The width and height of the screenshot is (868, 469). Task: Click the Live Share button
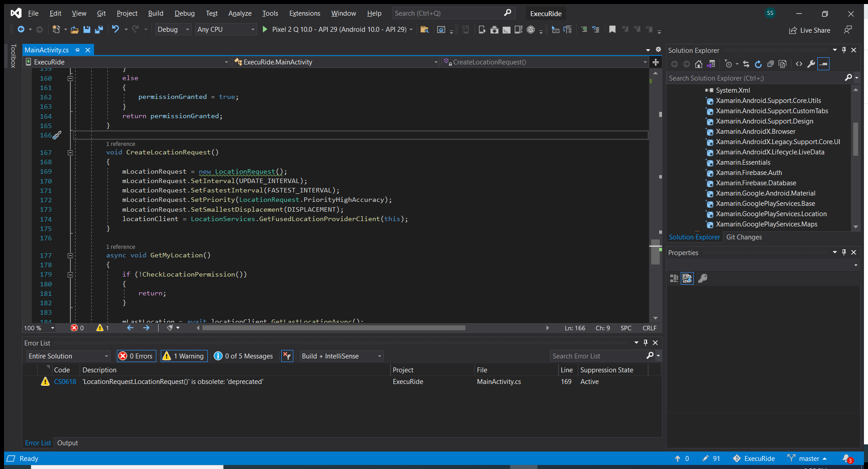tap(810, 30)
